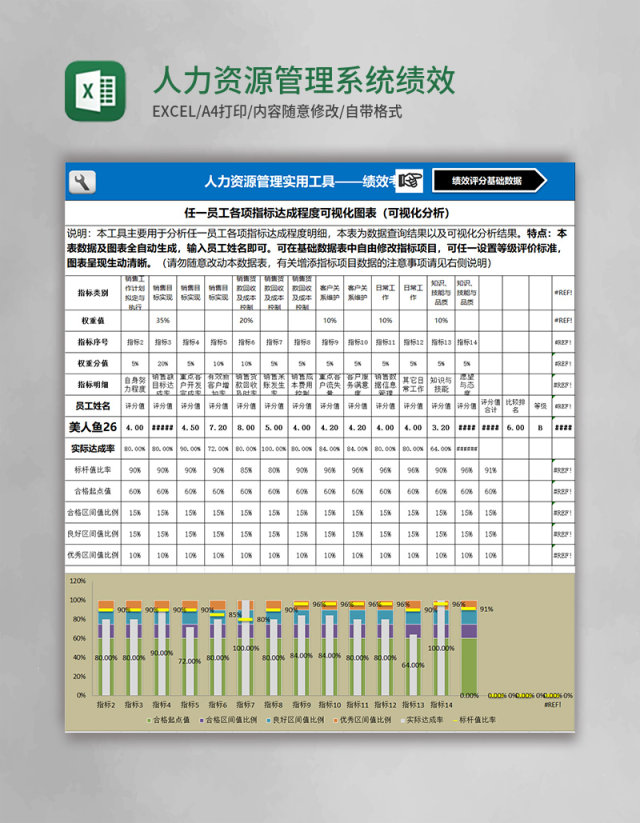This screenshot has height=823, width=640.
Task: Click the 比较排名 column header cell
Action: [x=516, y=406]
